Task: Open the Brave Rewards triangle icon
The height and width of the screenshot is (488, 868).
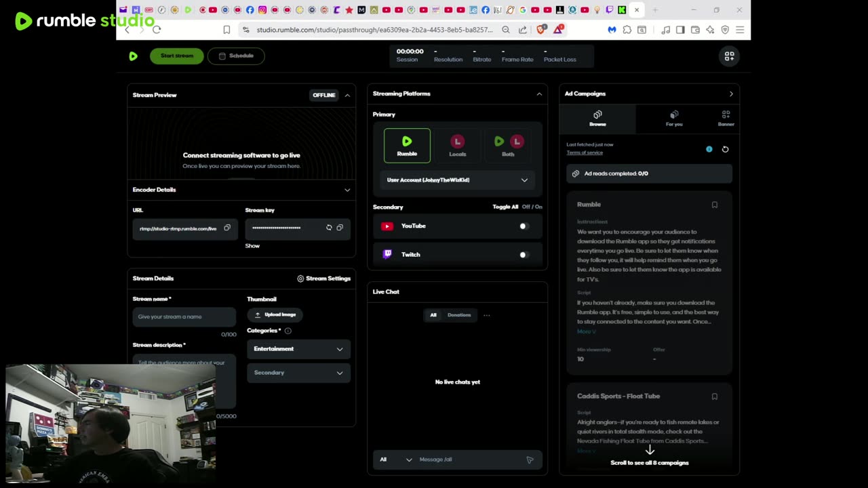Action: (558, 30)
